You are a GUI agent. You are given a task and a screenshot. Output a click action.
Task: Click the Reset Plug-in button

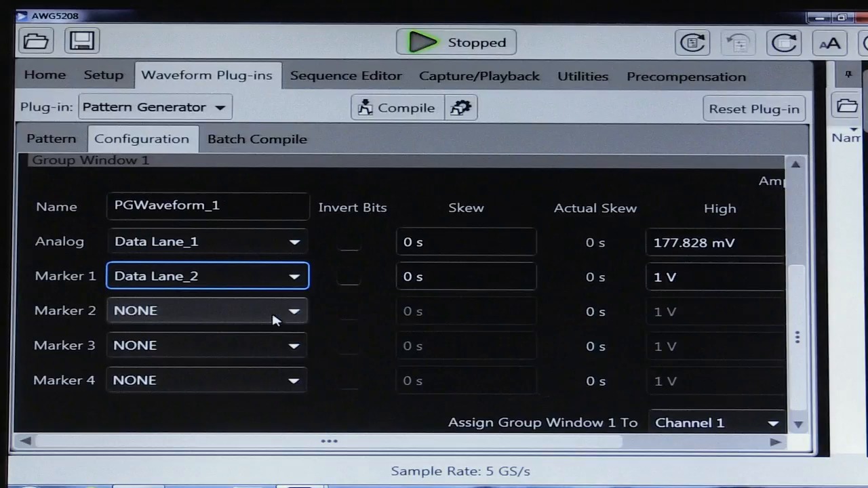point(754,108)
